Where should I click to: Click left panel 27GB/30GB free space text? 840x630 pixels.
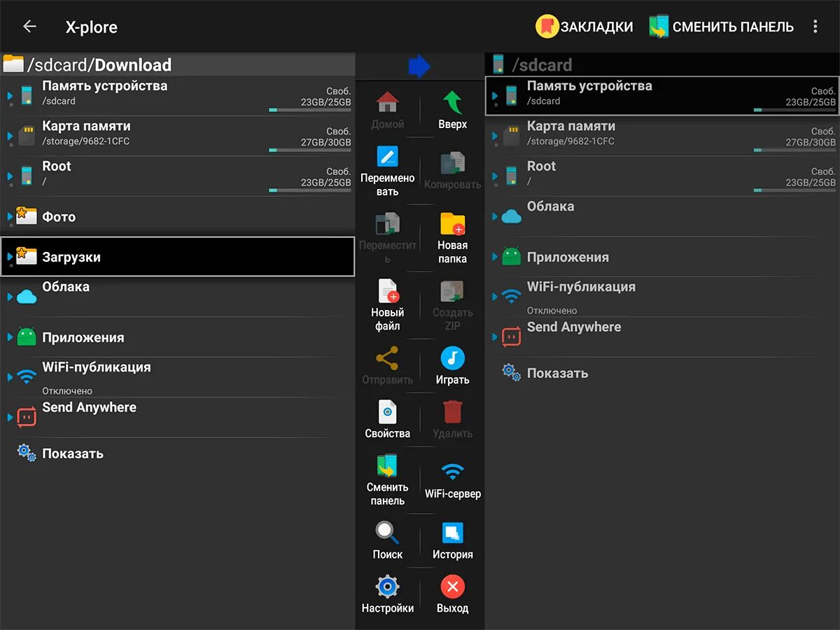coord(326,142)
